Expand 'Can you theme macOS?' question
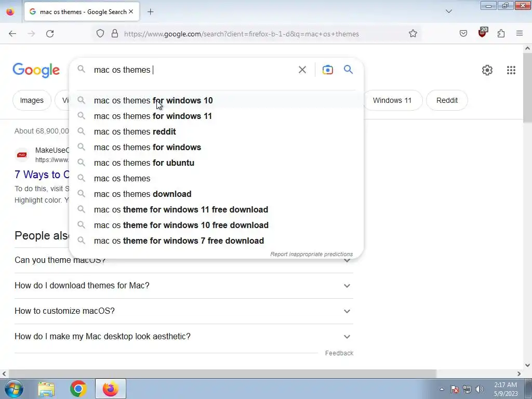 184,260
